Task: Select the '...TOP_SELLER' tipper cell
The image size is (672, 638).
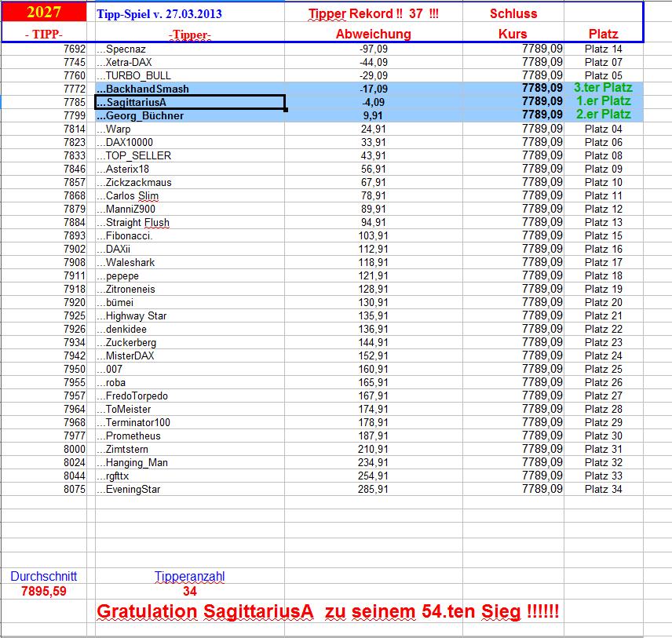Action: [189, 155]
